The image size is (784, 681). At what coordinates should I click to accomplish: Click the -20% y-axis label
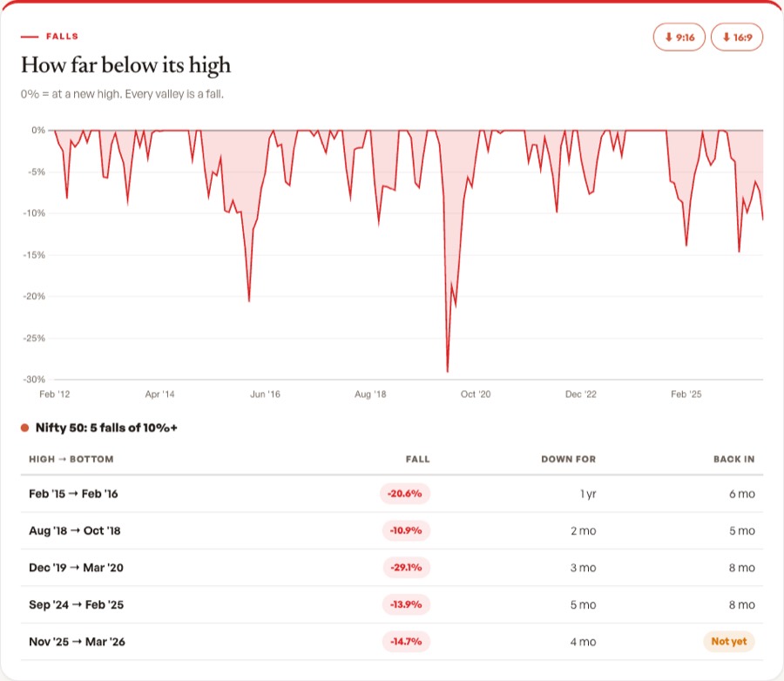pos(34,296)
